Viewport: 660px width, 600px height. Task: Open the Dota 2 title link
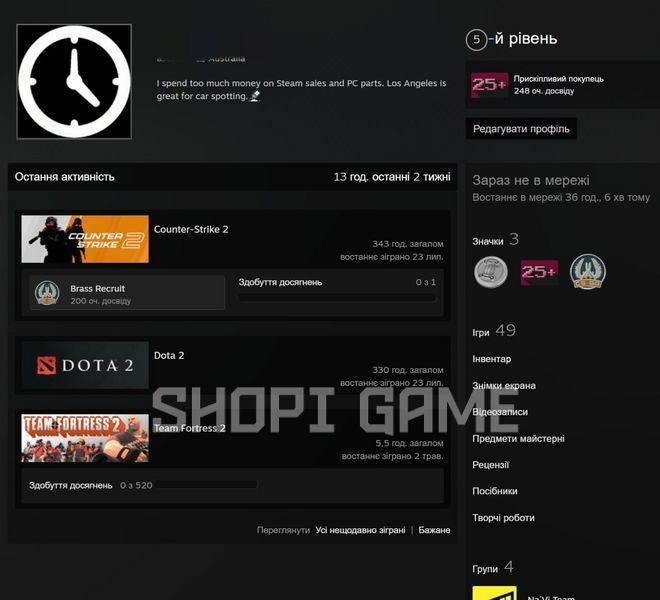pos(169,355)
